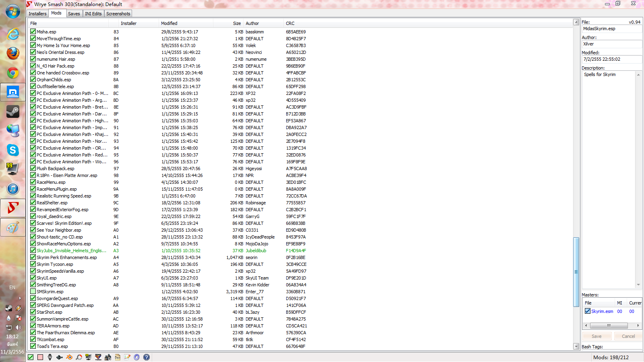Uncheck the Misha.esp mod checkbox

33,31
